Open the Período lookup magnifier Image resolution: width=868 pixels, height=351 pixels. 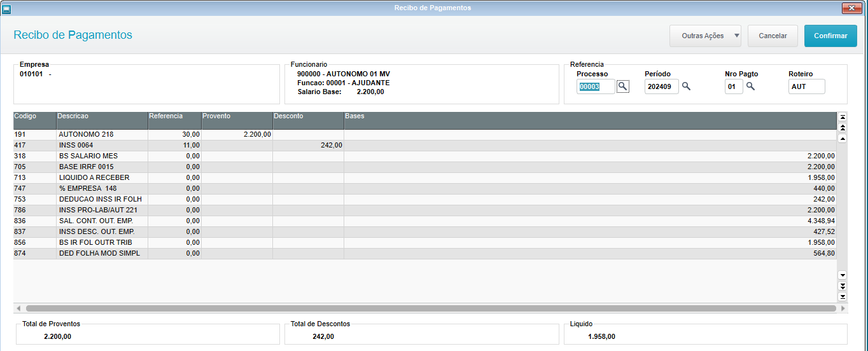tap(686, 86)
